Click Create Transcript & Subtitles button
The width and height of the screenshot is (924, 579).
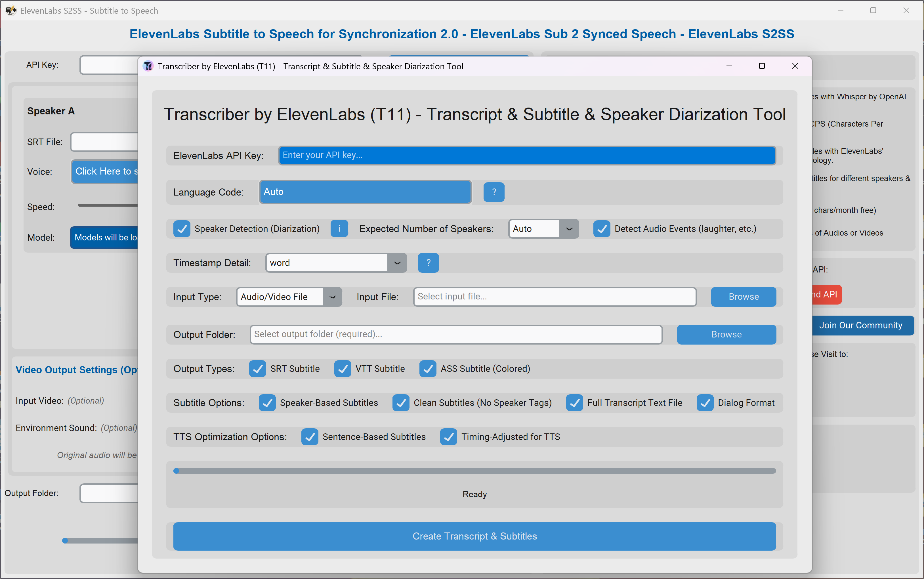click(475, 536)
